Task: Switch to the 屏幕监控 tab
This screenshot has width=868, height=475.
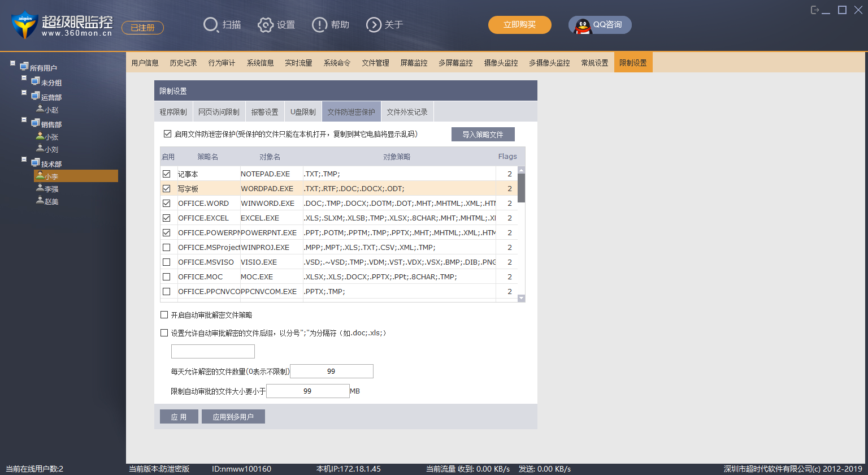Action: pos(414,63)
